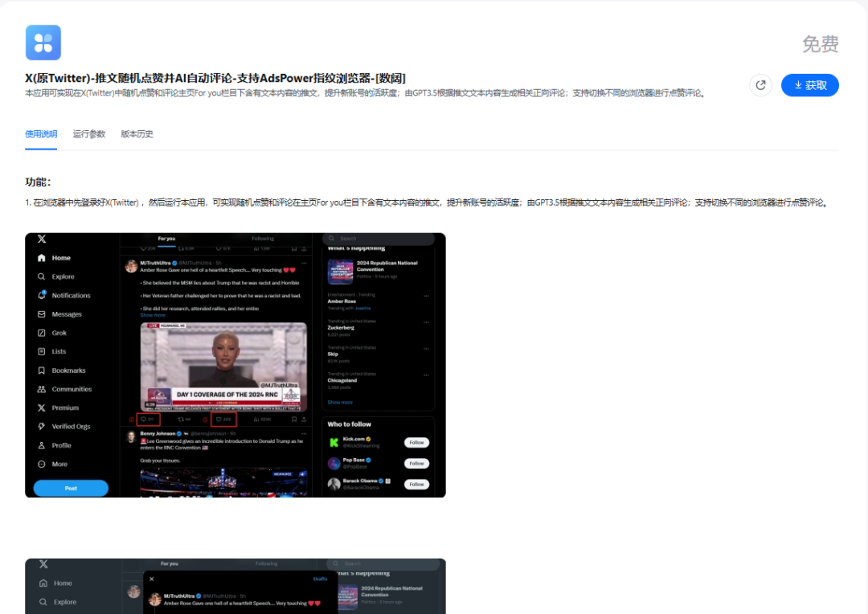The image size is (868, 614).
Task: Select the Home icon in the sidebar
Action: pyautogui.click(x=42, y=258)
